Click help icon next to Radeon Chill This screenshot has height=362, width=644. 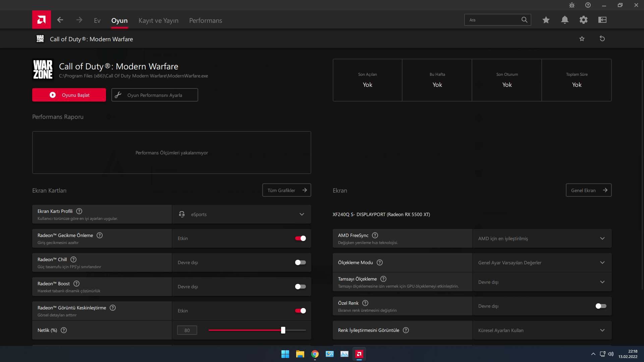(73, 259)
